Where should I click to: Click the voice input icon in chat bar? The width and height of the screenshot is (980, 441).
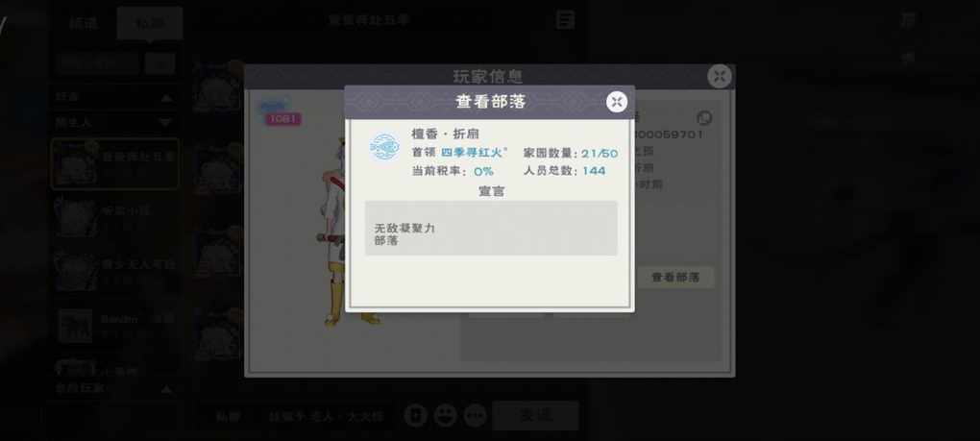tap(416, 415)
